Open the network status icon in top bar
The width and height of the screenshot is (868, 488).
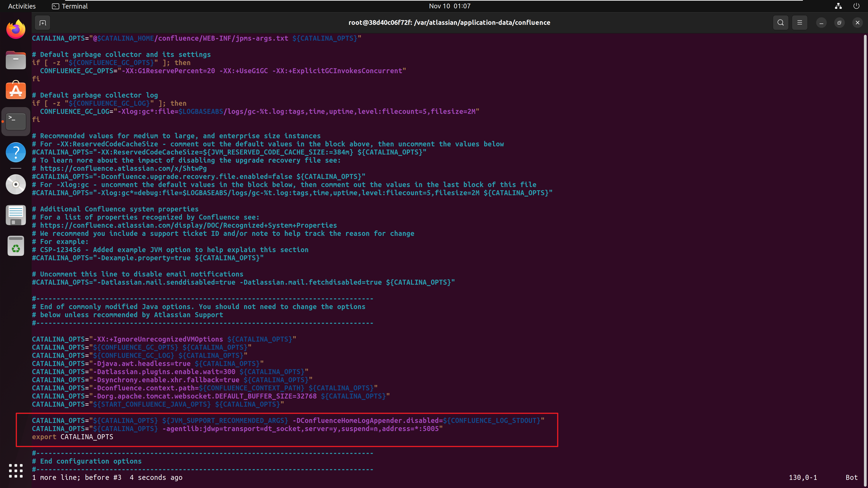tap(838, 6)
